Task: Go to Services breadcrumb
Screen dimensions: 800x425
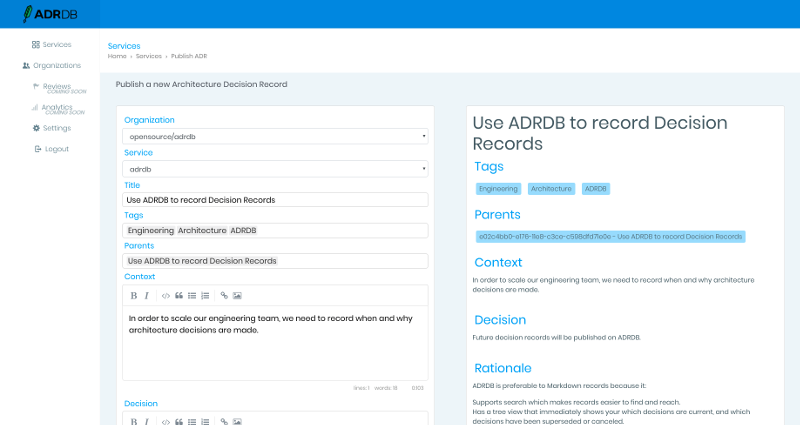Action: tap(148, 56)
